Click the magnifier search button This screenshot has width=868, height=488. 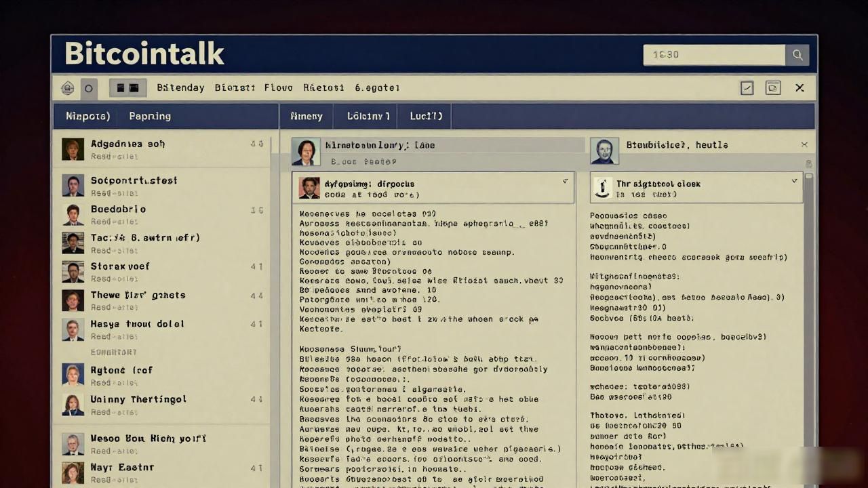797,55
